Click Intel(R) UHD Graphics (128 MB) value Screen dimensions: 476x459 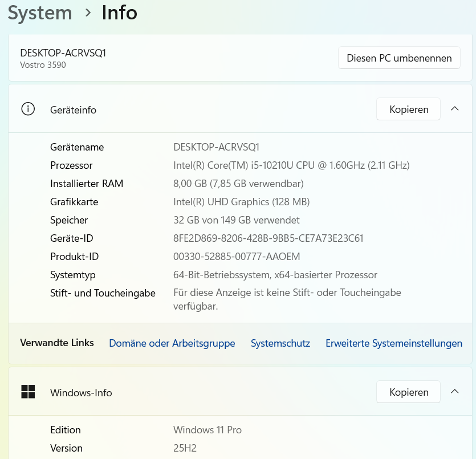pyautogui.click(x=241, y=202)
